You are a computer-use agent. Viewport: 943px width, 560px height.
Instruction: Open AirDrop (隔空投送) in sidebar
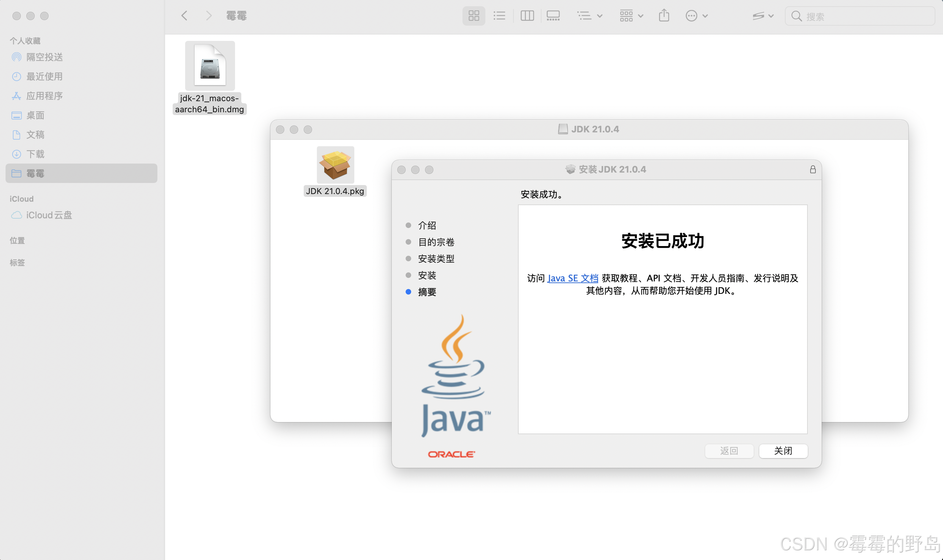(x=44, y=57)
